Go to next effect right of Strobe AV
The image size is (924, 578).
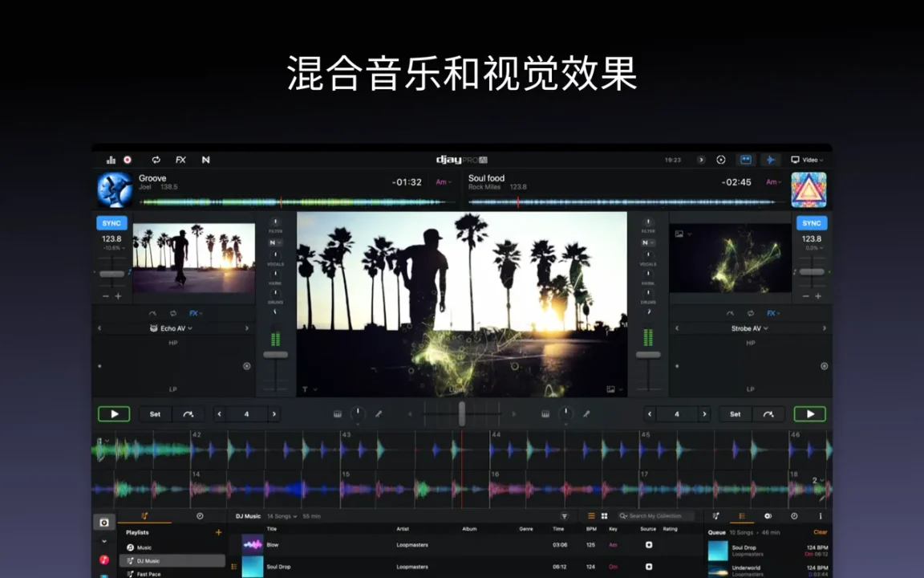[x=824, y=328]
